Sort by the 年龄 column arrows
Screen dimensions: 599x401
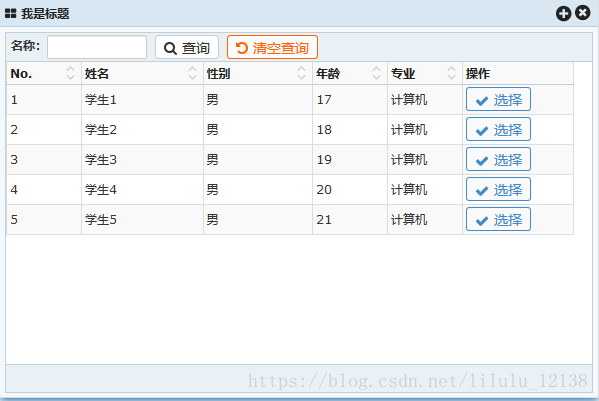(376, 73)
